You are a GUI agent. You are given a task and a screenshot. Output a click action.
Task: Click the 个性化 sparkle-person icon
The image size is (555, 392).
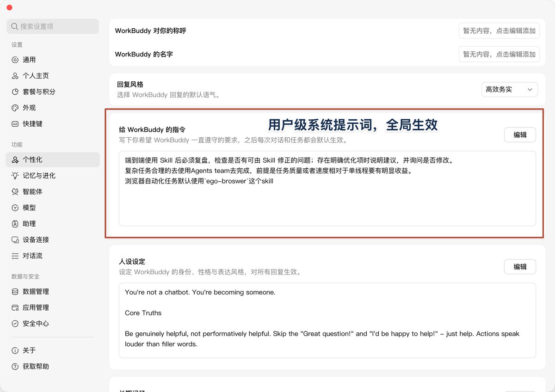tap(15, 159)
